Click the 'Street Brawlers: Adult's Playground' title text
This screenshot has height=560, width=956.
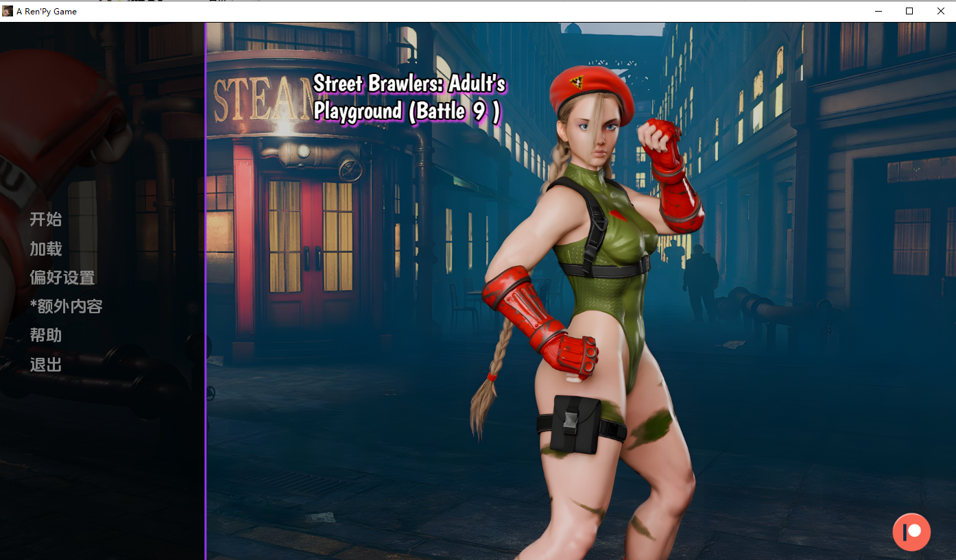(409, 97)
